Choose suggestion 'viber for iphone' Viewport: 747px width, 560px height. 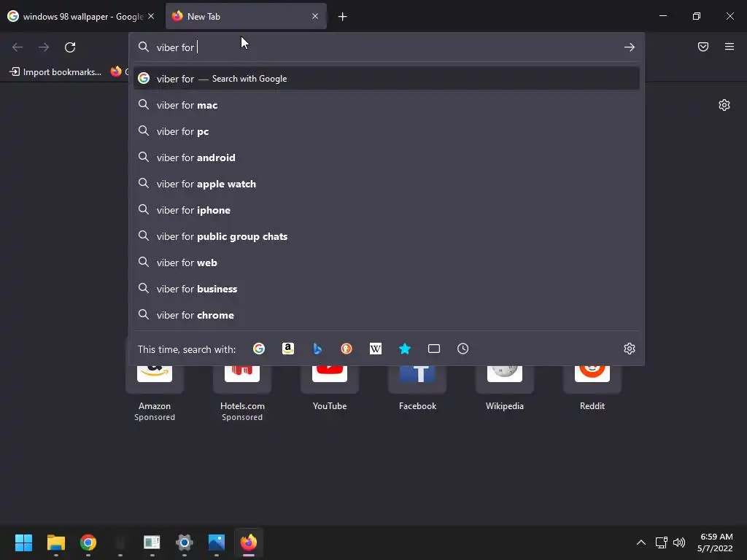(387, 209)
